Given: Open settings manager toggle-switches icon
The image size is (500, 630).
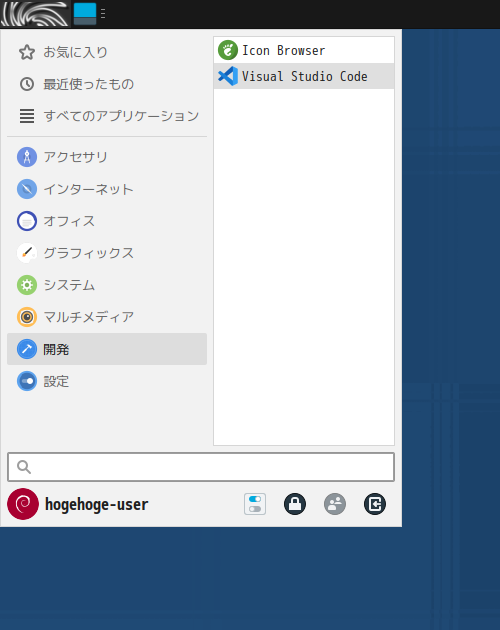Looking at the screenshot, I should (x=255, y=504).
